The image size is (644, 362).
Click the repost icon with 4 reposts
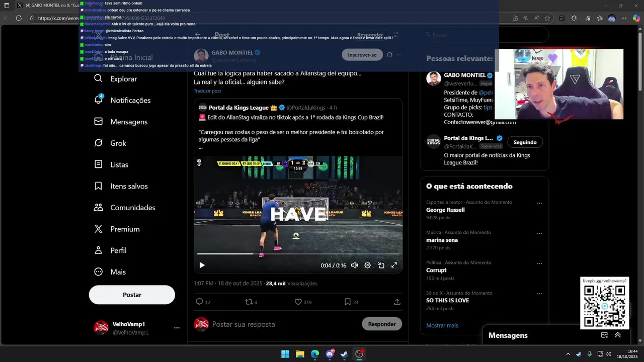248,302
